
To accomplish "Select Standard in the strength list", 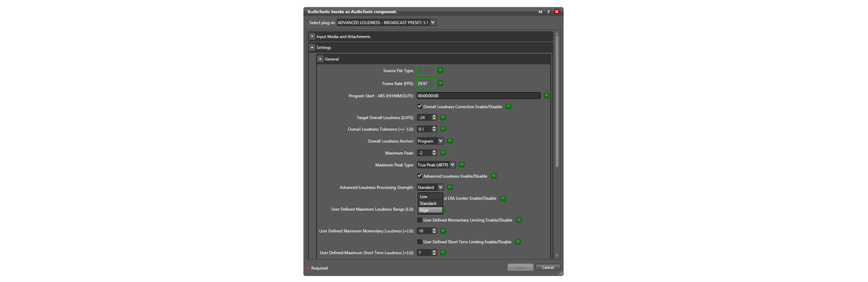I will pyautogui.click(x=430, y=203).
